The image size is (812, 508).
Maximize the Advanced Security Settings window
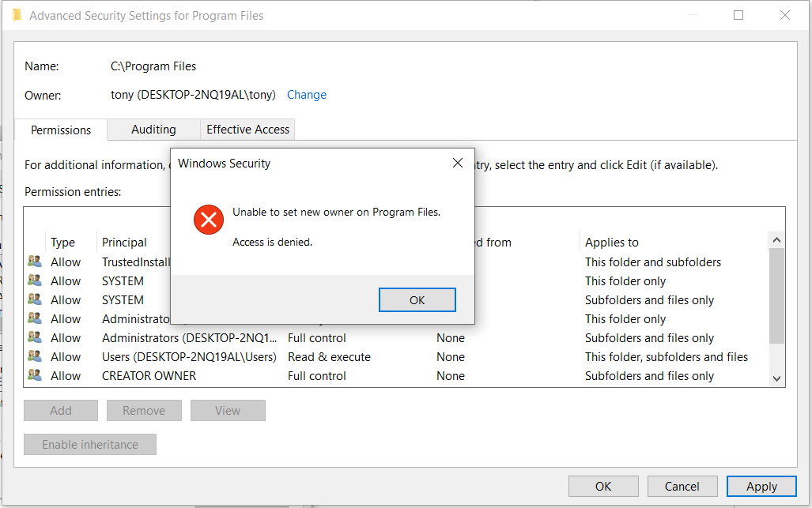(738, 16)
